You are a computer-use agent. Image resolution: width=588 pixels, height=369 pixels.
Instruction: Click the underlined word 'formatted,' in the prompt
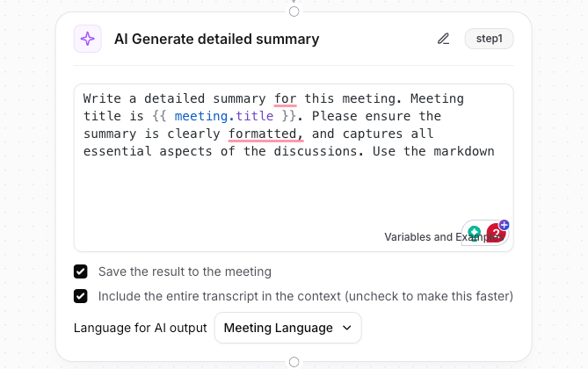(265, 134)
